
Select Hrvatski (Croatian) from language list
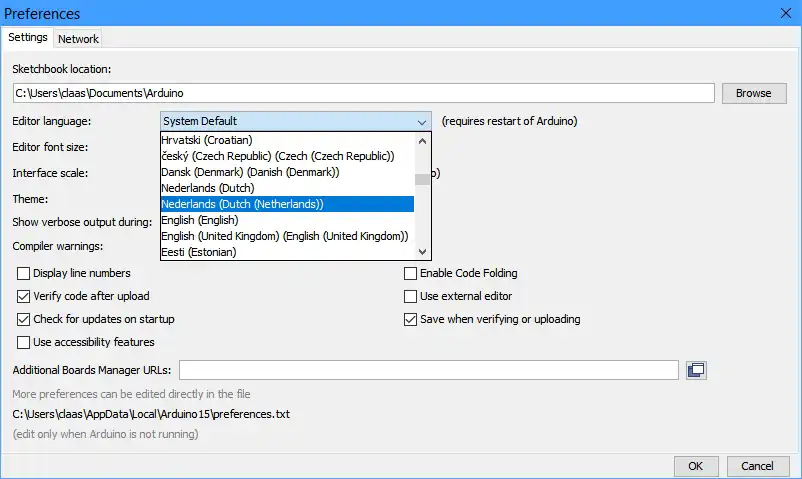tap(207, 140)
